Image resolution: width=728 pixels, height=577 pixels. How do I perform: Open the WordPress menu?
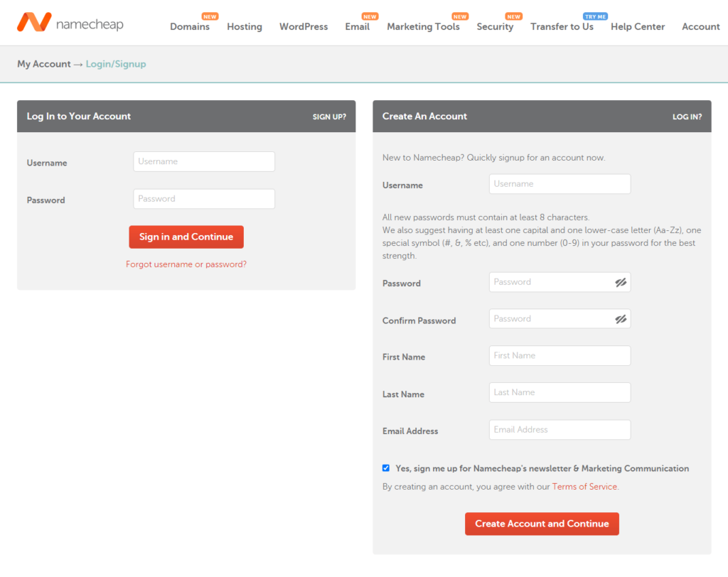pyautogui.click(x=304, y=26)
